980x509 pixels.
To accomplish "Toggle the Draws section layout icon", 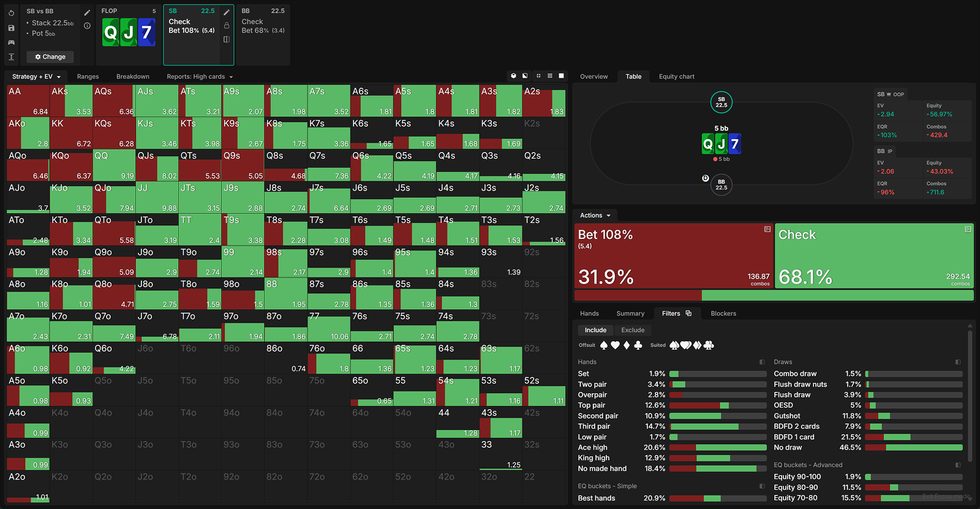I will 958,362.
